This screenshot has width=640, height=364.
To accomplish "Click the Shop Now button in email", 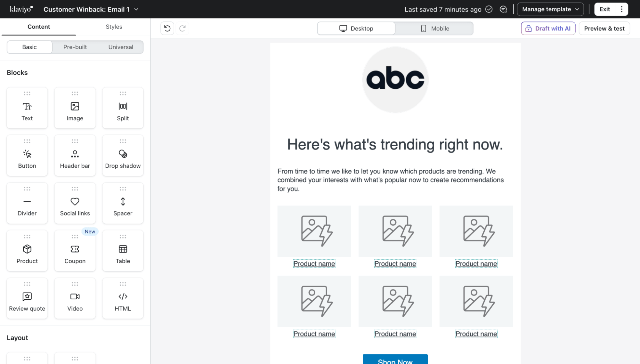I will [x=395, y=359].
